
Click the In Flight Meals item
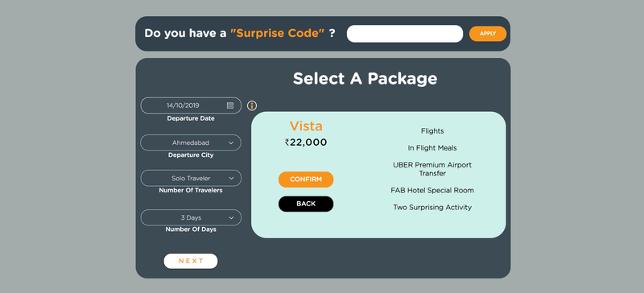(432, 148)
